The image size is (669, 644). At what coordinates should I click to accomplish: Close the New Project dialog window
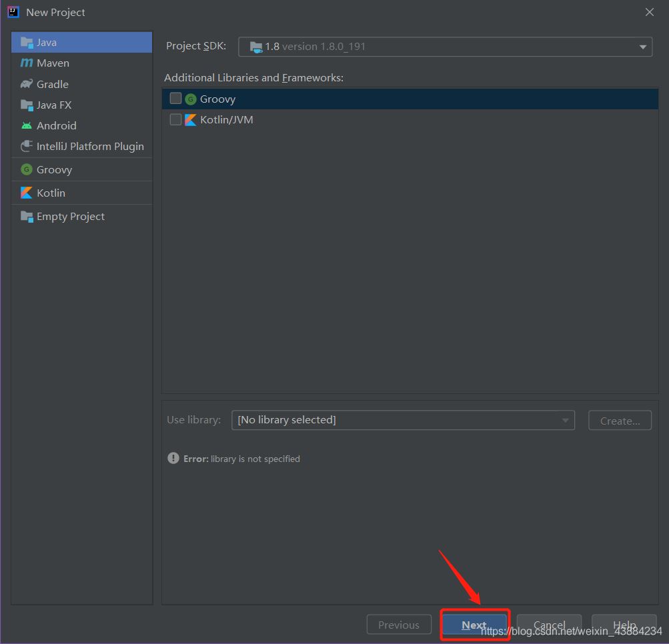650,12
